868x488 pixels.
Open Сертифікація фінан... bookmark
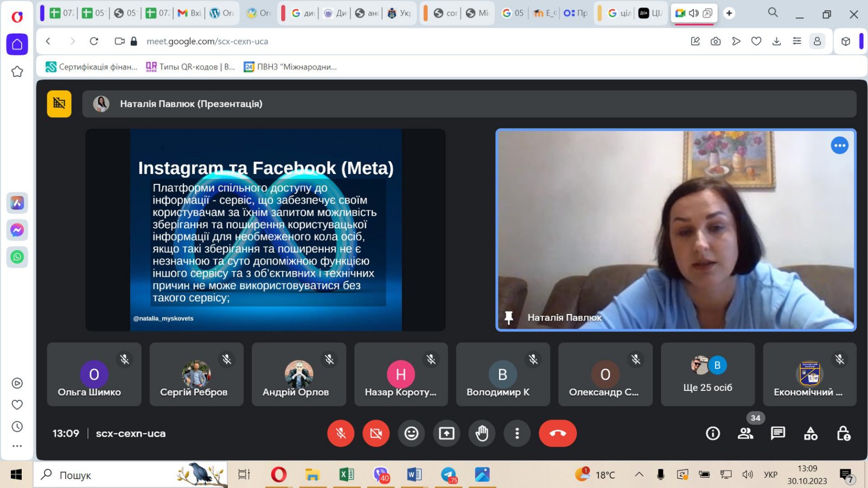coord(91,67)
